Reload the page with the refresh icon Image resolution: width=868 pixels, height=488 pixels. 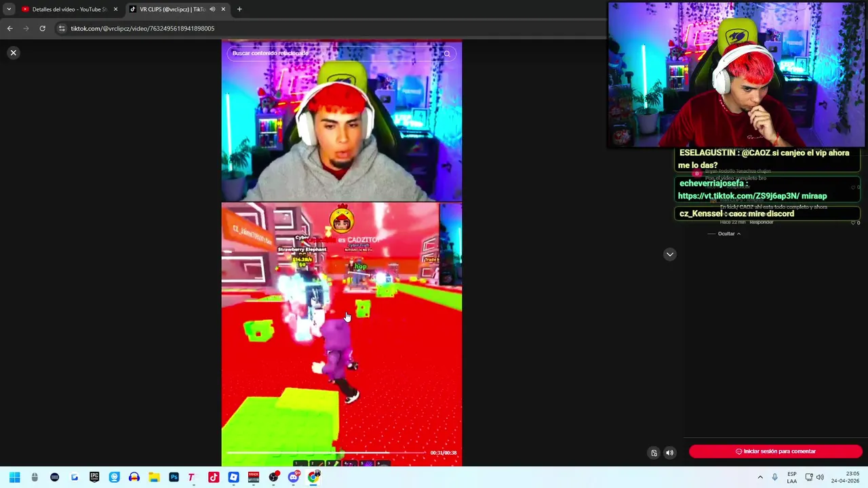[42, 28]
